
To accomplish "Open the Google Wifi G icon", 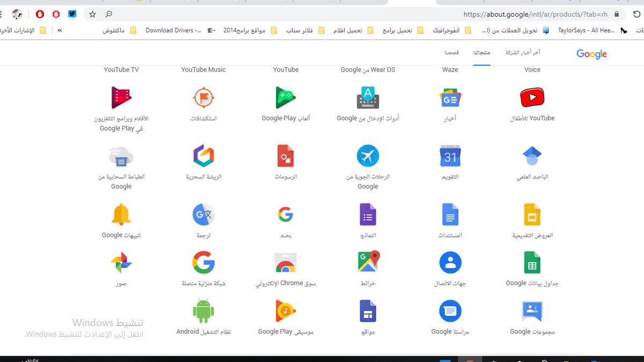I will tap(203, 263).
